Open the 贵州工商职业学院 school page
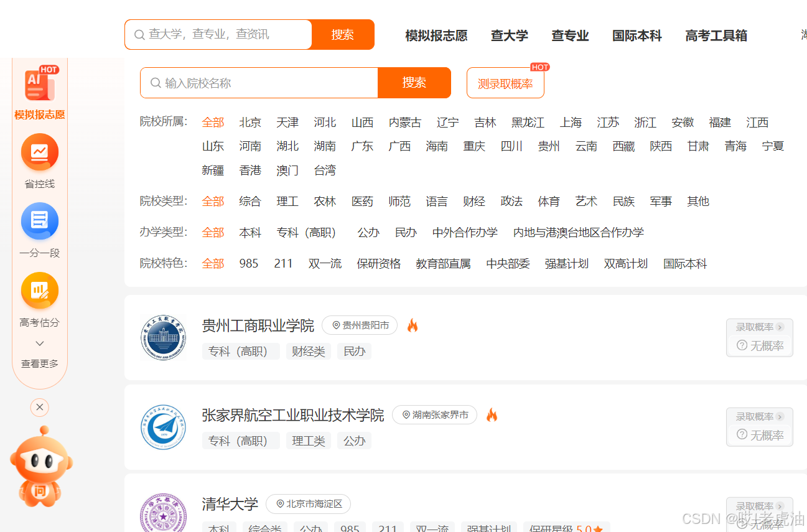Viewport: 807px width, 532px height. click(258, 325)
